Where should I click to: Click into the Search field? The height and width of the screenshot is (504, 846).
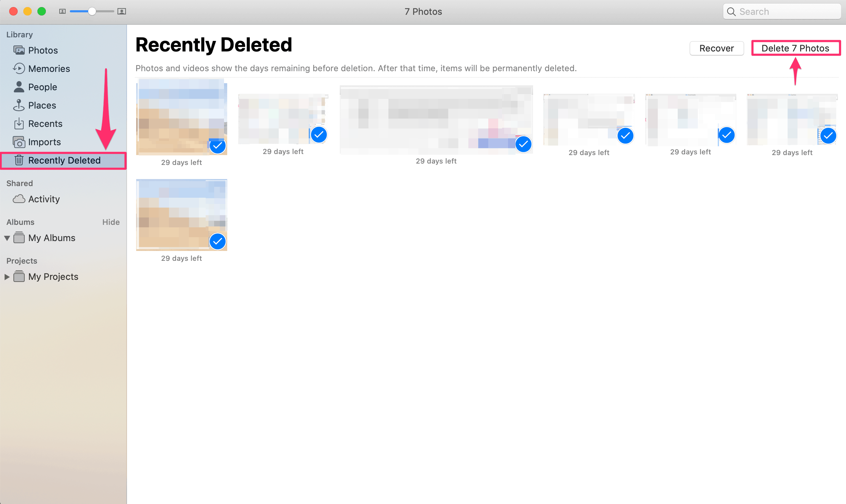(x=787, y=12)
